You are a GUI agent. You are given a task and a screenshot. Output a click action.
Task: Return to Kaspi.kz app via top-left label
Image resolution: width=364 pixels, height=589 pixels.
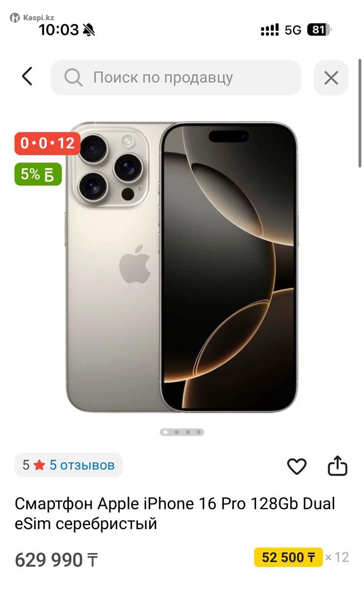pos(32,18)
